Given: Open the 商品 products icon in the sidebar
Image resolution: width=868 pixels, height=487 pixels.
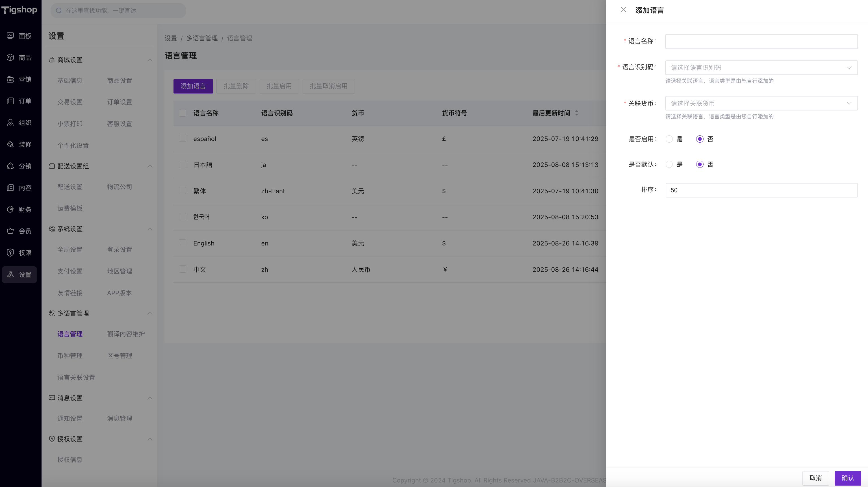Looking at the screenshot, I should pyautogui.click(x=10, y=58).
